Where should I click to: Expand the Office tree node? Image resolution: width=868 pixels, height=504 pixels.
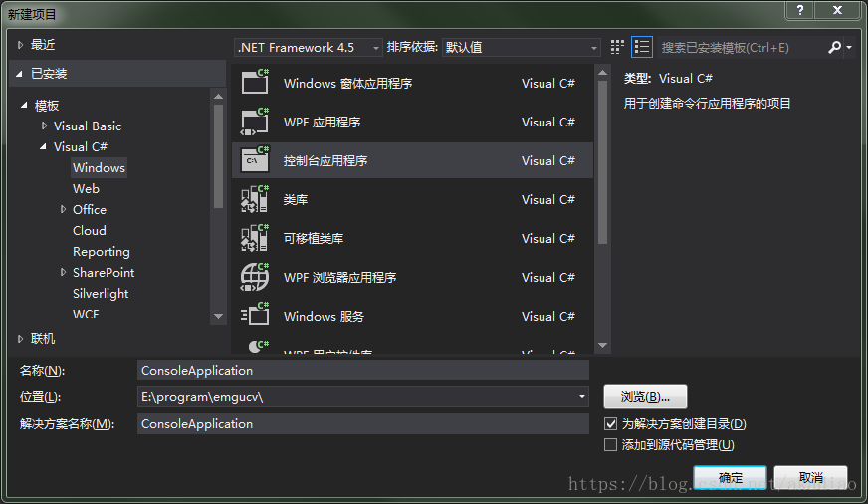pos(63,209)
